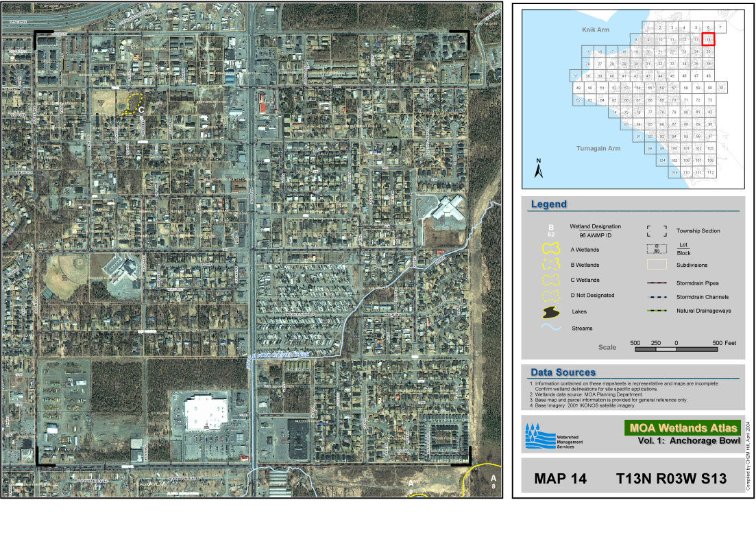Click the Data Sources heading
The height and width of the screenshot is (559, 756).
coord(563,372)
